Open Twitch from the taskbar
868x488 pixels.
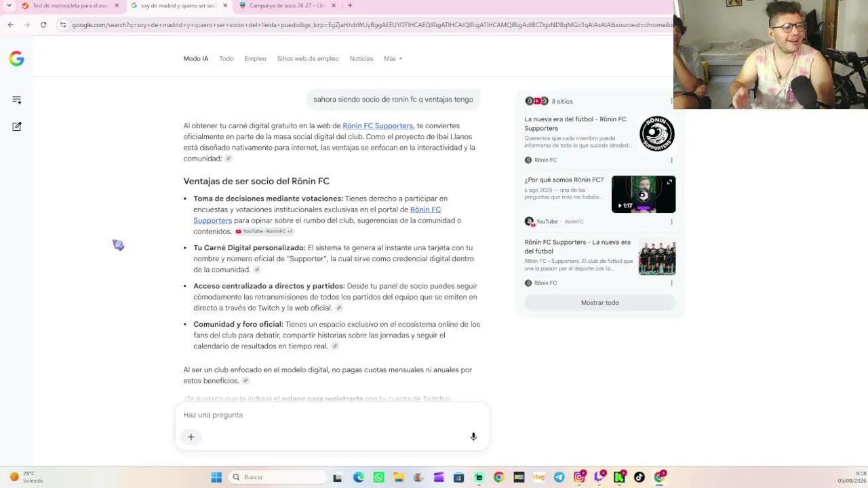[599, 477]
